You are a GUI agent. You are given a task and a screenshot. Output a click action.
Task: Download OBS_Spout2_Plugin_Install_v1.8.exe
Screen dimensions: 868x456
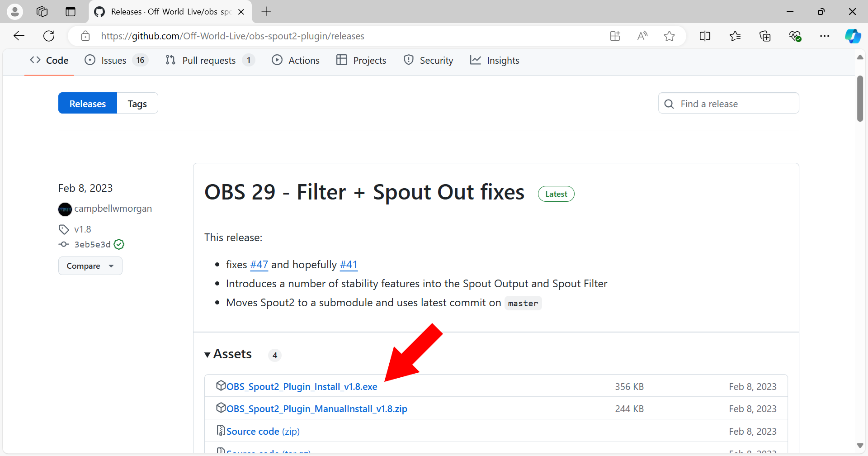coord(302,387)
